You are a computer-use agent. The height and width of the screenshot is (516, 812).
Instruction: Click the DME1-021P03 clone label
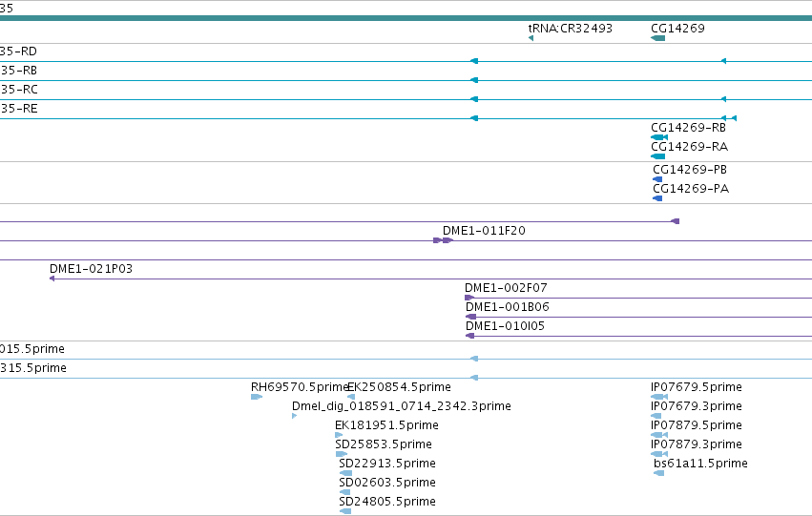coord(92,269)
